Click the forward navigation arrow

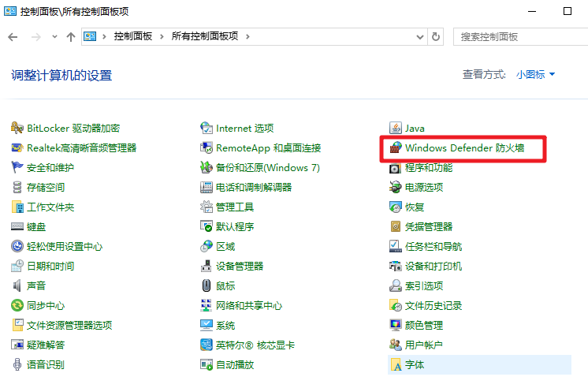point(36,37)
